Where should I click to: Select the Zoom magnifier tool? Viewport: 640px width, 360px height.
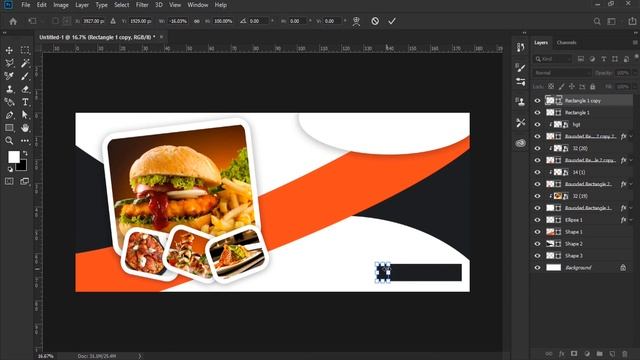(x=9, y=141)
